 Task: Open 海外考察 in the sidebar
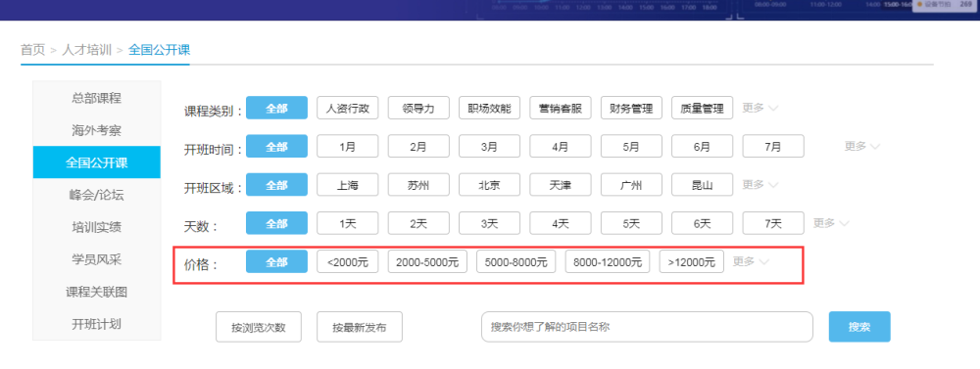(x=96, y=130)
